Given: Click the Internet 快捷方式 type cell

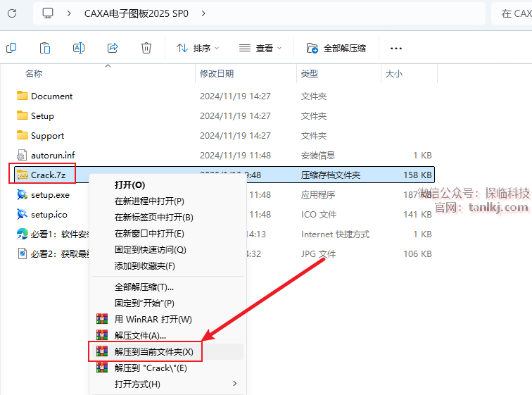Looking at the screenshot, I should click(335, 234).
